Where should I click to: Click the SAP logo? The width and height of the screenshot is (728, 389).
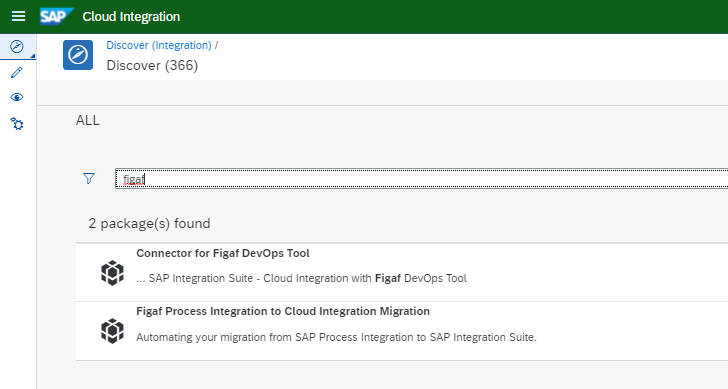click(x=56, y=16)
